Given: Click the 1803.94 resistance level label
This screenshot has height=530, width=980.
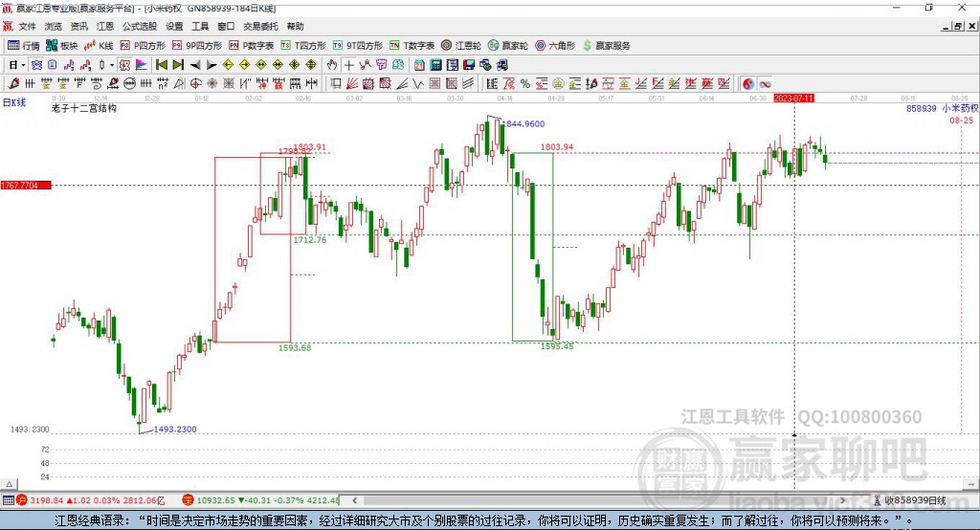Looking at the screenshot, I should tap(557, 147).
